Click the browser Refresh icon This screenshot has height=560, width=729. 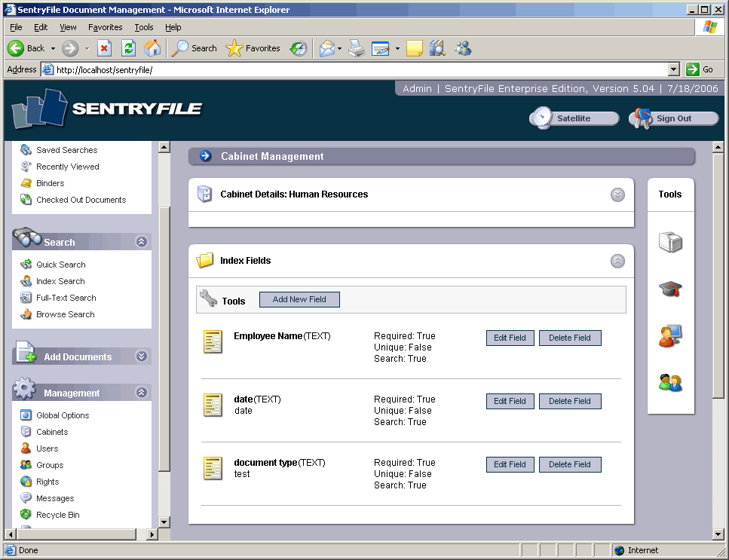[128, 48]
